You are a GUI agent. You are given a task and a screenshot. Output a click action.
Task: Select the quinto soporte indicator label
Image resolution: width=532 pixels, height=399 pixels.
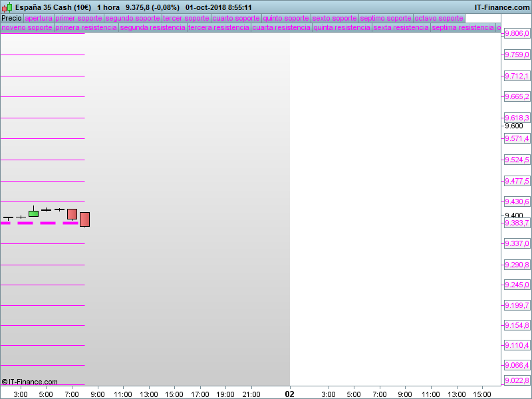coord(286,18)
